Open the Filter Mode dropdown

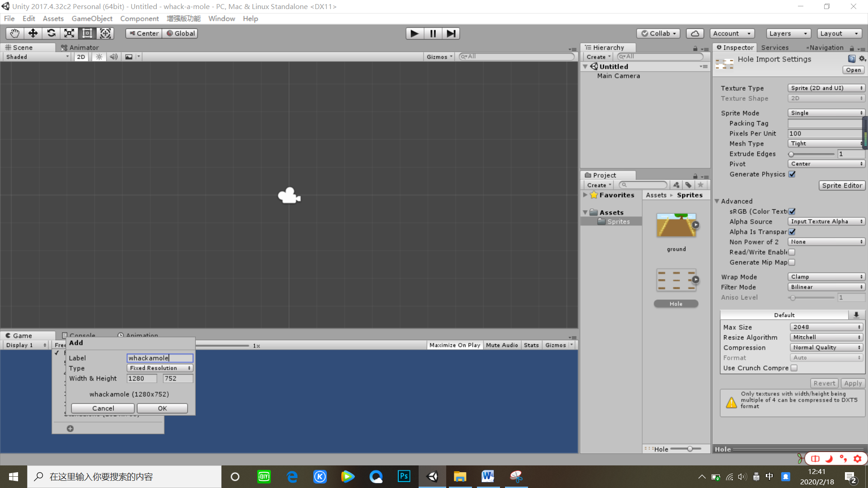[x=826, y=287]
